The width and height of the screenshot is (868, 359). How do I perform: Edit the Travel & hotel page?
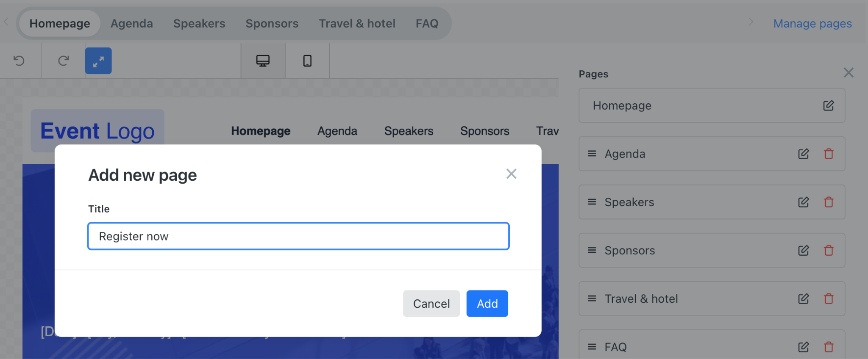[x=804, y=298]
